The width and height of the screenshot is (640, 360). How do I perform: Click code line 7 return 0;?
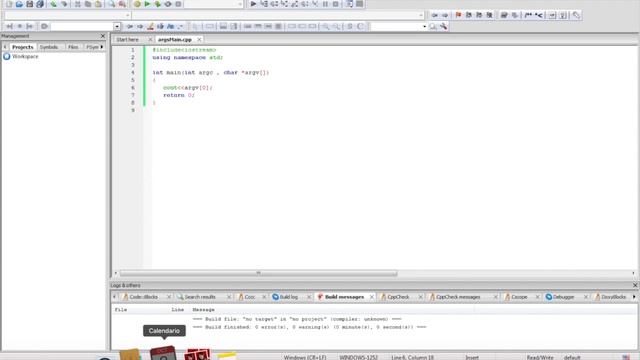point(179,95)
